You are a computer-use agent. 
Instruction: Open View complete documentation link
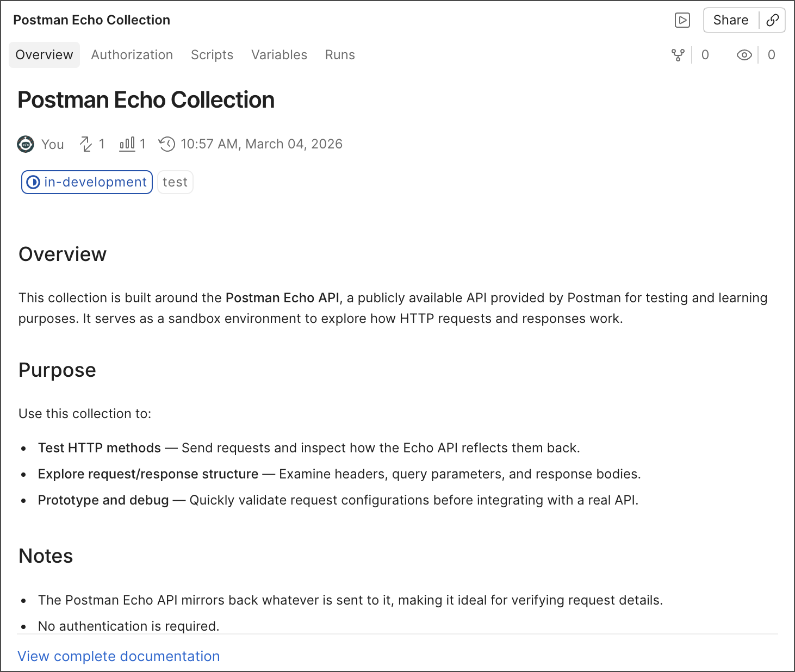pyautogui.click(x=119, y=656)
